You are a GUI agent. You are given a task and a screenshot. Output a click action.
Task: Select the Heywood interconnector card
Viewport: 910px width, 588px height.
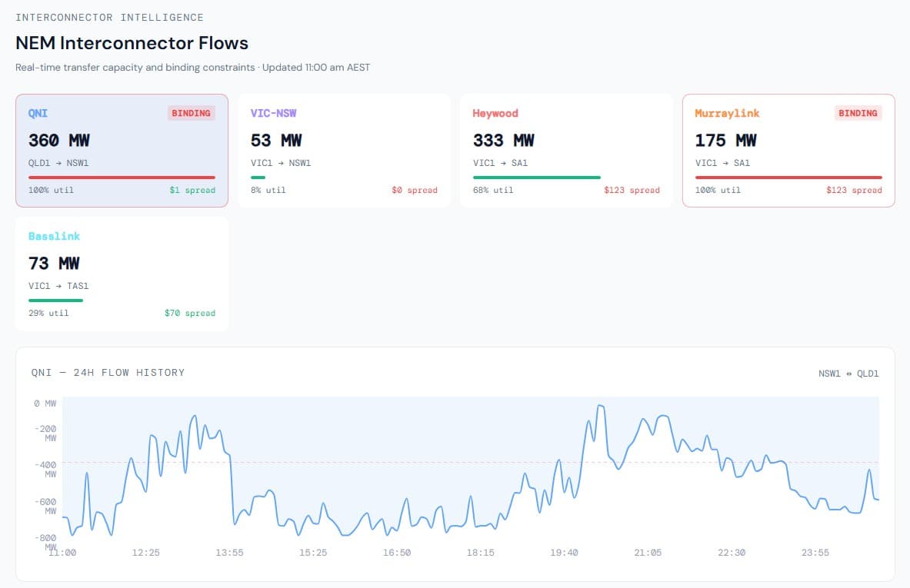tap(565, 151)
